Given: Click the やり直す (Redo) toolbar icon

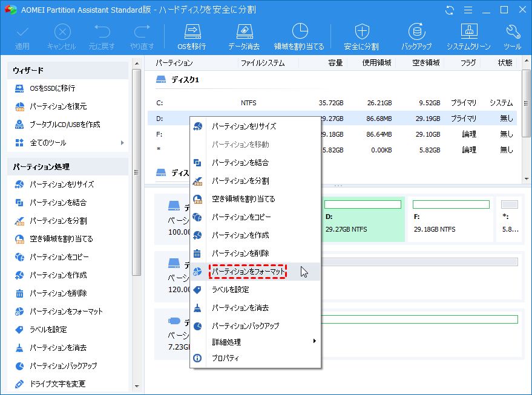Looking at the screenshot, I should 142,37.
